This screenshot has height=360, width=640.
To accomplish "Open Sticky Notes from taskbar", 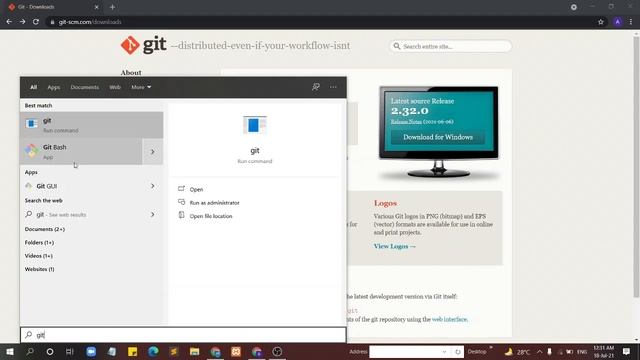I will 132,352.
